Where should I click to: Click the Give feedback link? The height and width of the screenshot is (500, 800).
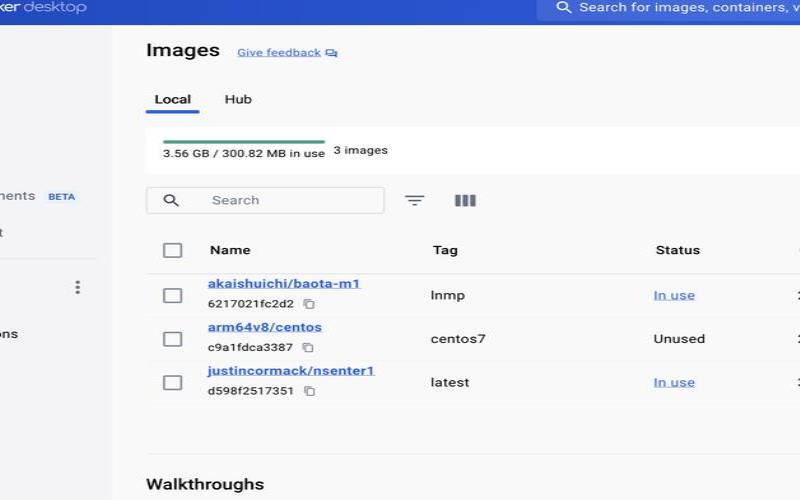click(x=278, y=53)
